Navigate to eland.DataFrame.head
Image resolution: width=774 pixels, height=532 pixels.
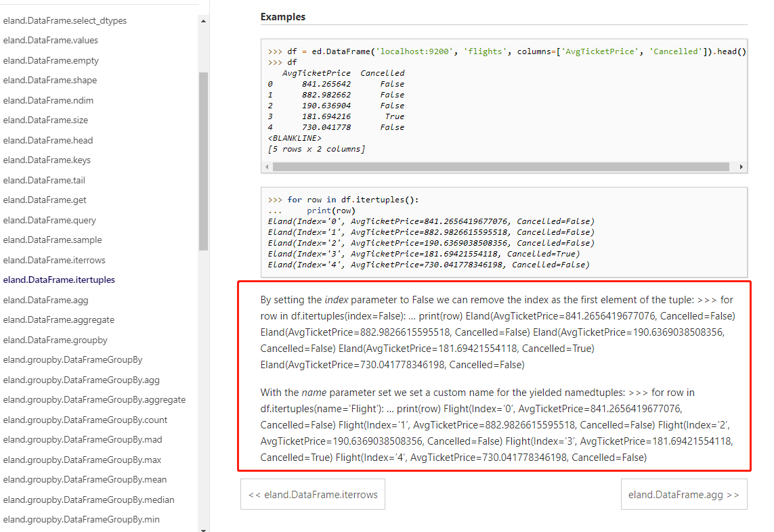click(x=48, y=140)
